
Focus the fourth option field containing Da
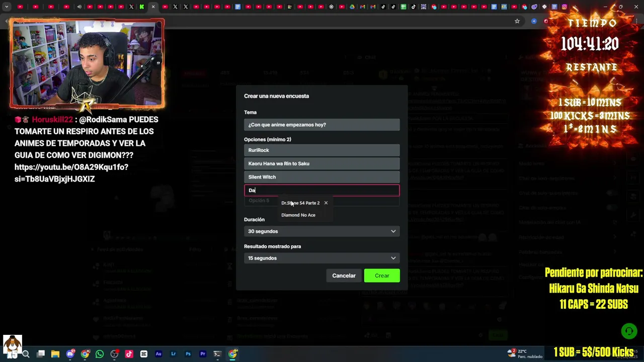tap(322, 190)
